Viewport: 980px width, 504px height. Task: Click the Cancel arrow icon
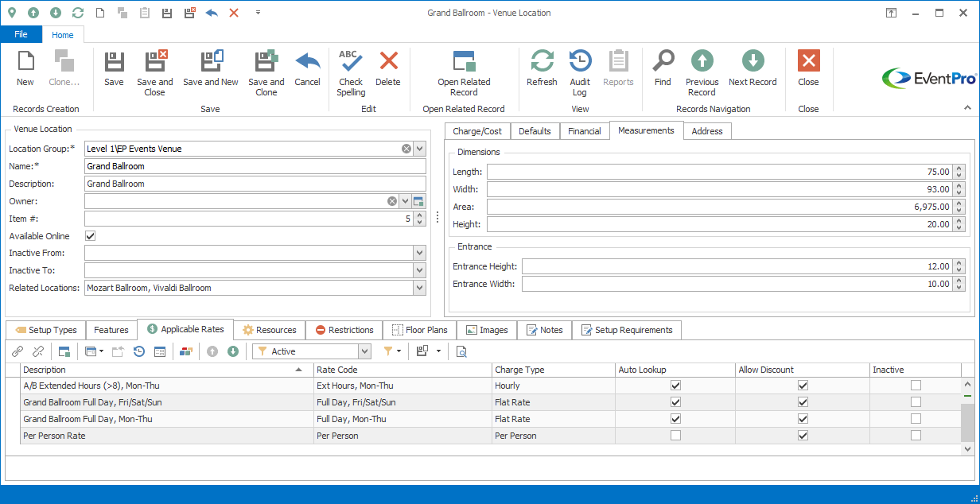[307, 62]
